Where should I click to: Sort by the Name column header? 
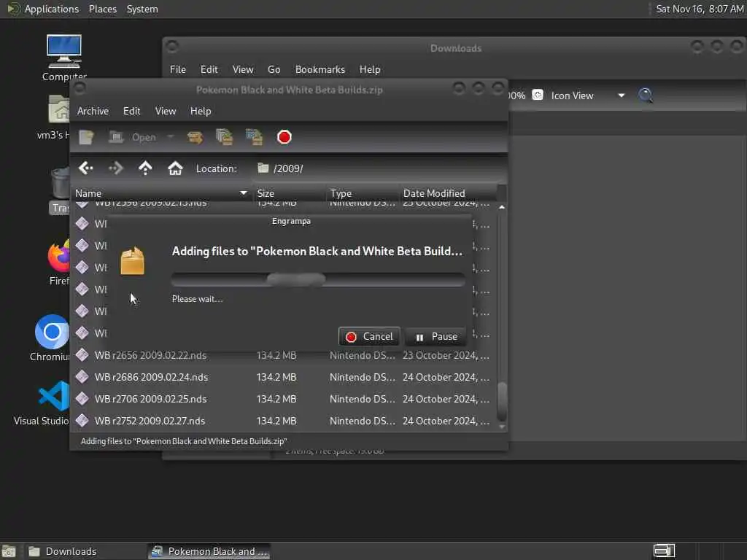162,193
